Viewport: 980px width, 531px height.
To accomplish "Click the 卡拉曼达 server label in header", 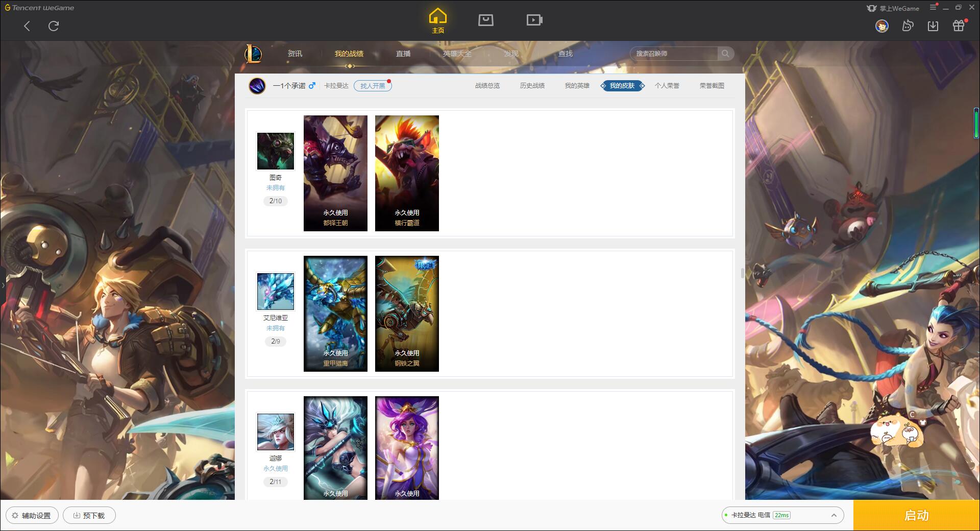I will point(336,86).
